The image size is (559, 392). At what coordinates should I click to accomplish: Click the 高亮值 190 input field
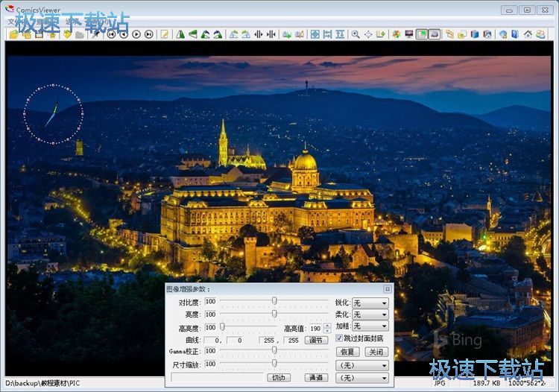coord(315,328)
